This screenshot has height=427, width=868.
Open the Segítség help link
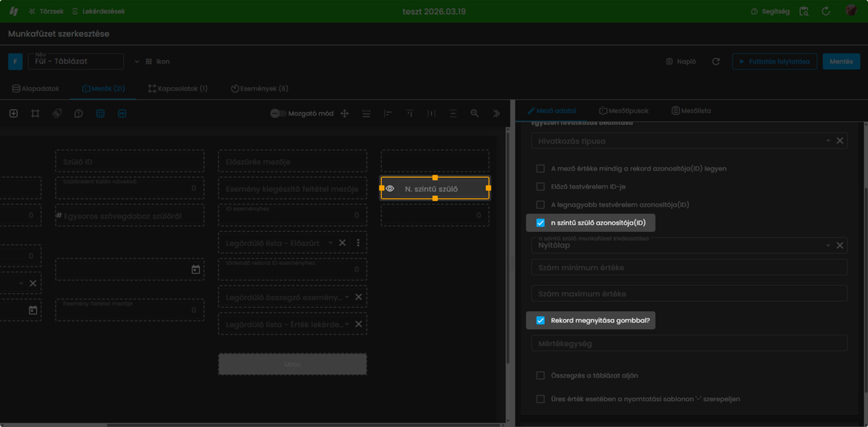click(770, 11)
